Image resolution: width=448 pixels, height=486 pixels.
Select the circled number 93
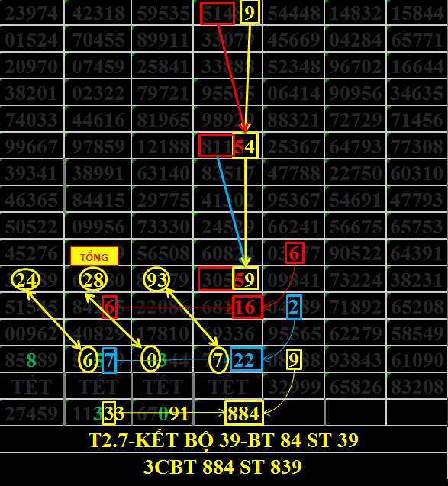pos(157,280)
